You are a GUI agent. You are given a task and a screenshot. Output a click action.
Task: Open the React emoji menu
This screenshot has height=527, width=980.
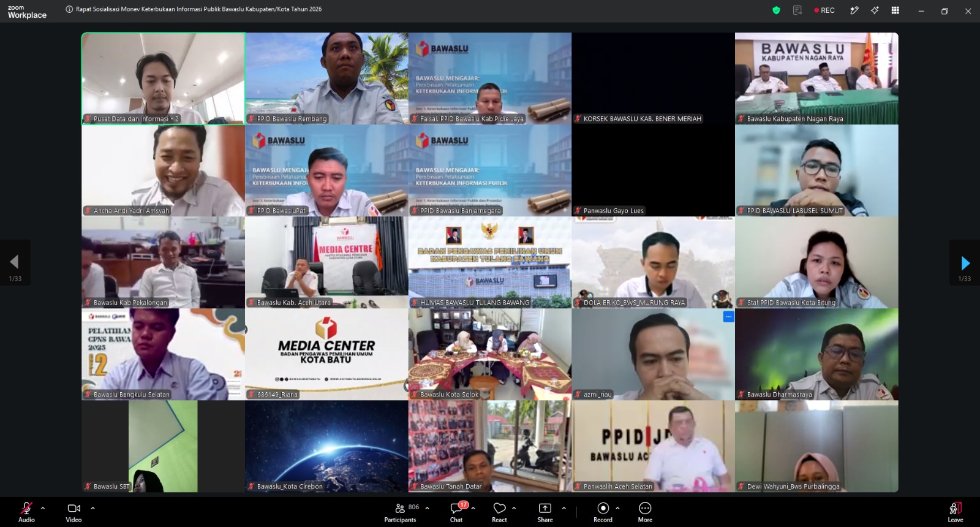click(499, 512)
